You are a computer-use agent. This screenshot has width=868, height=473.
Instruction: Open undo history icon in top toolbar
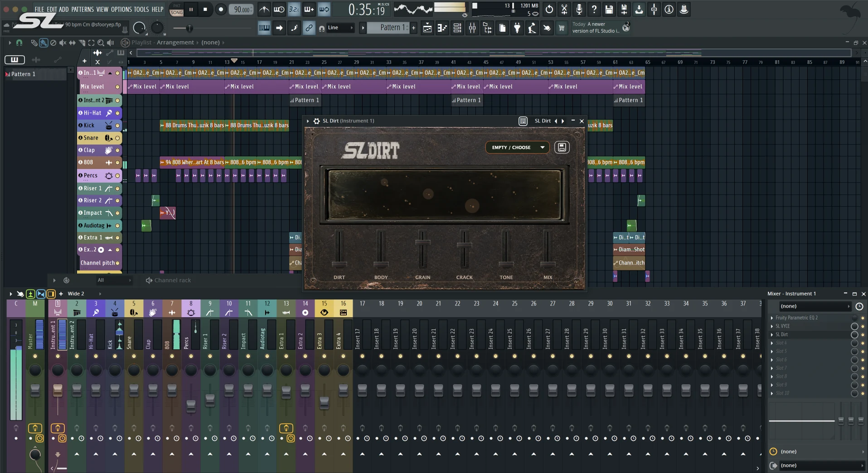(549, 9)
